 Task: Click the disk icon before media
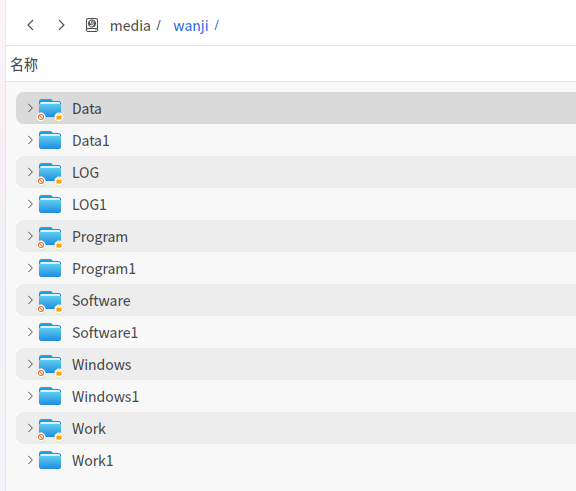tap(92, 25)
